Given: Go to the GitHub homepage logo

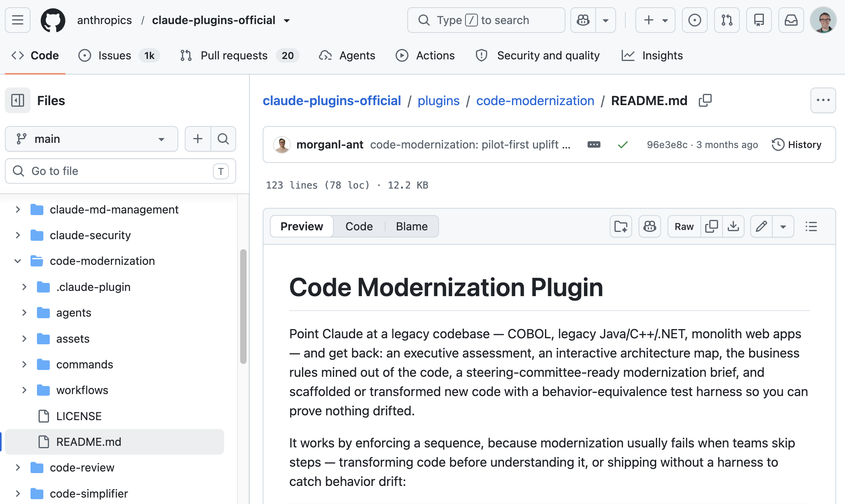Looking at the screenshot, I should coord(53,20).
